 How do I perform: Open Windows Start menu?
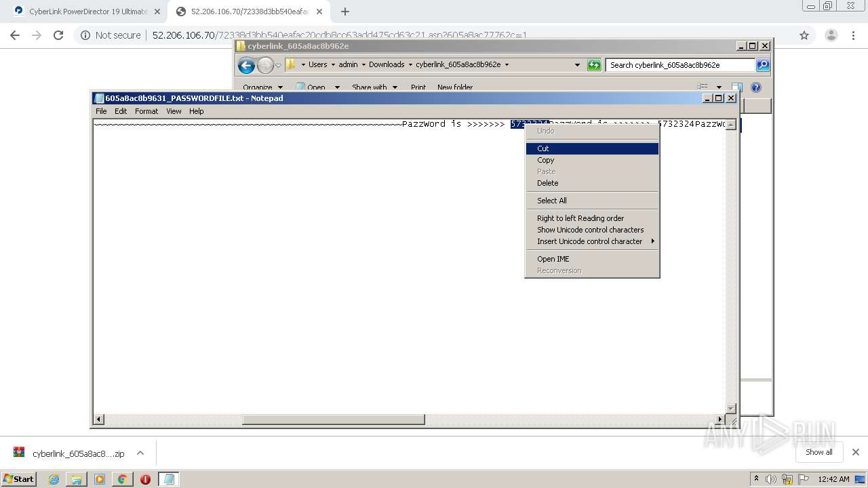point(19,479)
